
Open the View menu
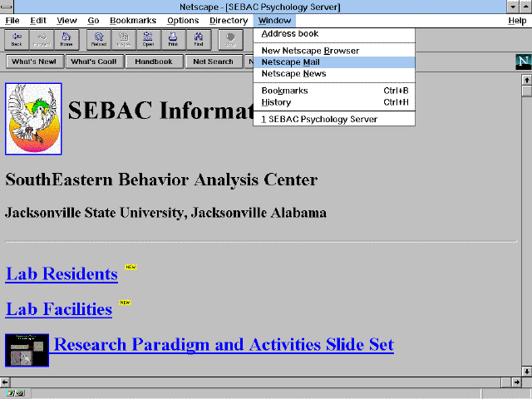click(66, 21)
